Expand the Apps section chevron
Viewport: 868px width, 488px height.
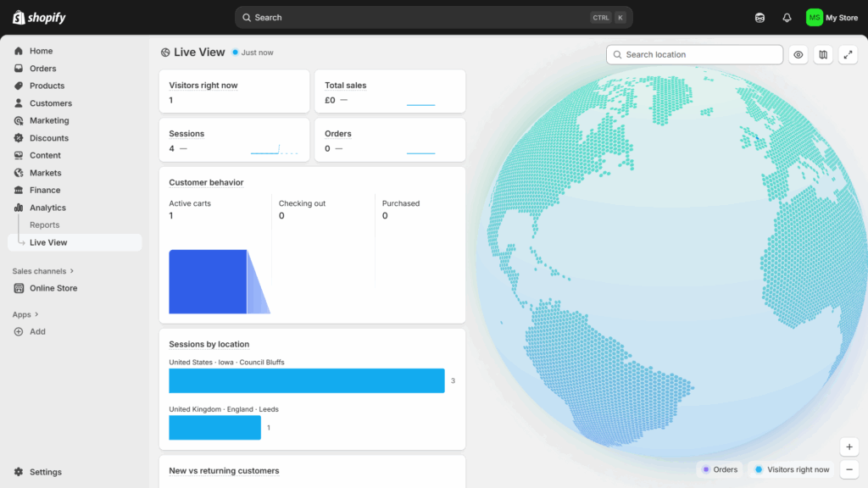pos(37,314)
